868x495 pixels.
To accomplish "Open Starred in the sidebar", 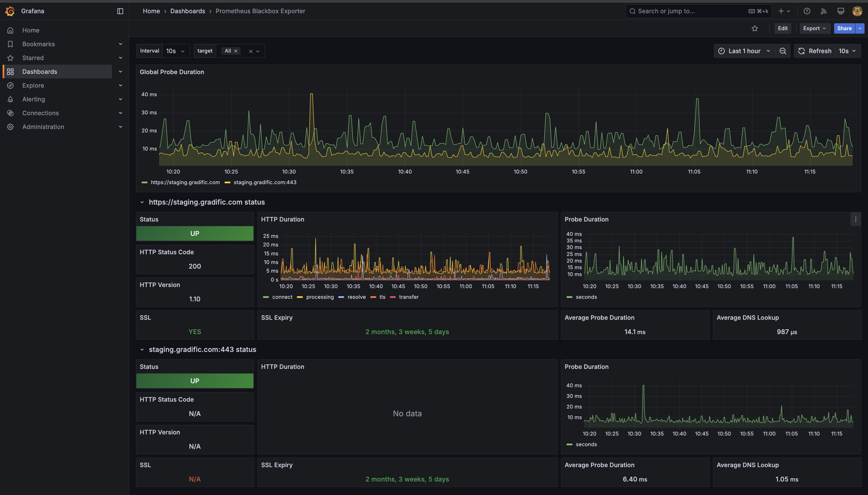I will pos(33,58).
